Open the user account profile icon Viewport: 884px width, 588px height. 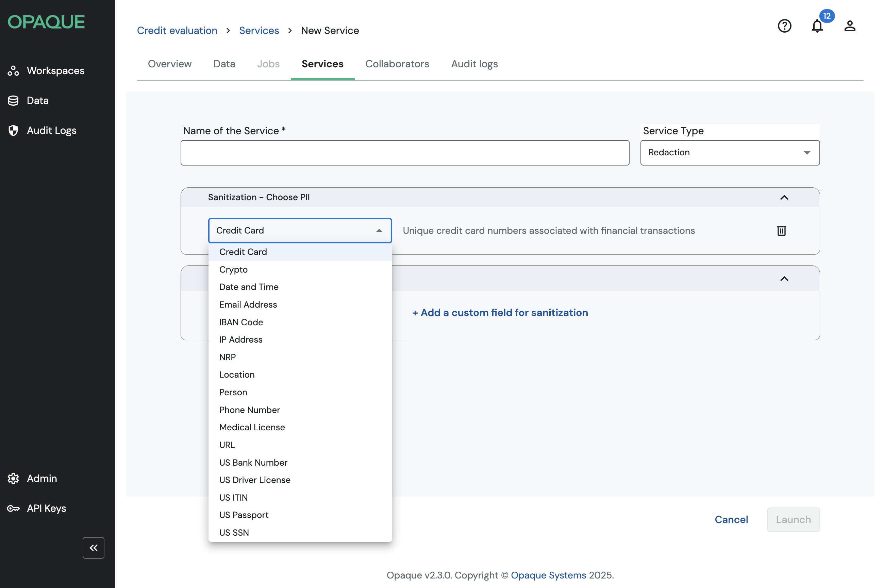[x=850, y=26]
